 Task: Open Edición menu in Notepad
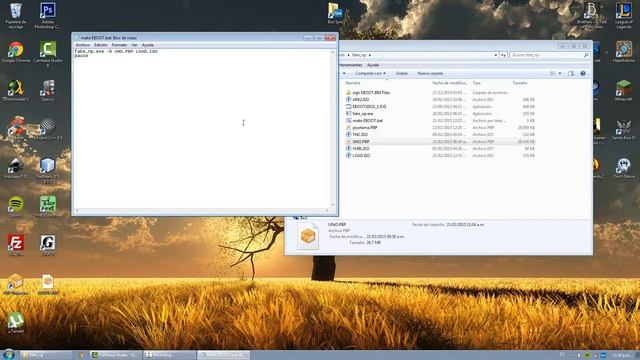click(x=100, y=45)
